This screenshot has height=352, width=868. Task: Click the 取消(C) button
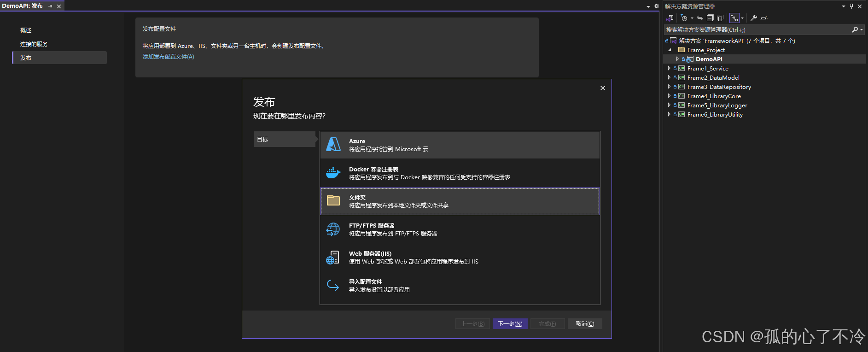point(585,324)
